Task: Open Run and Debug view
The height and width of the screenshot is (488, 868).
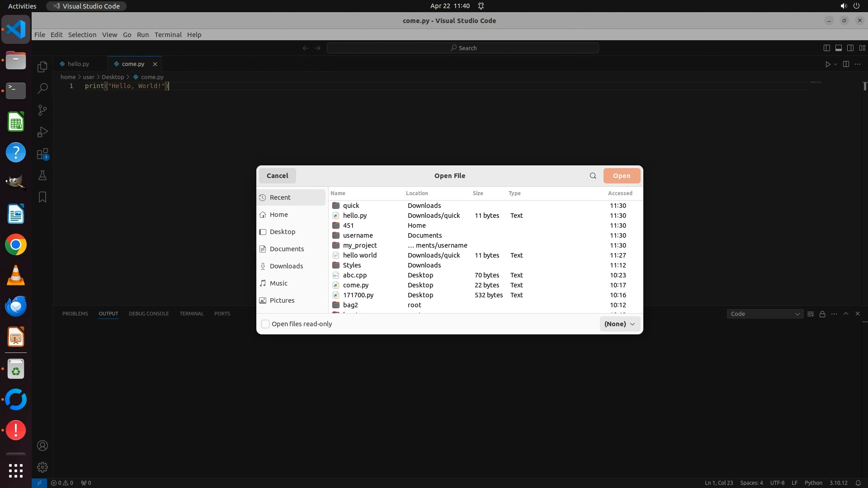Action: (x=42, y=132)
